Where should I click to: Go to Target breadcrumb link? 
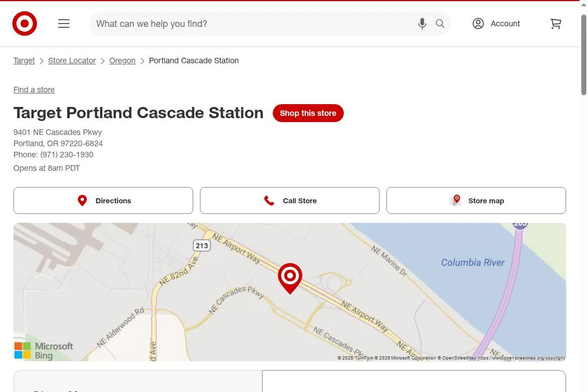point(24,60)
